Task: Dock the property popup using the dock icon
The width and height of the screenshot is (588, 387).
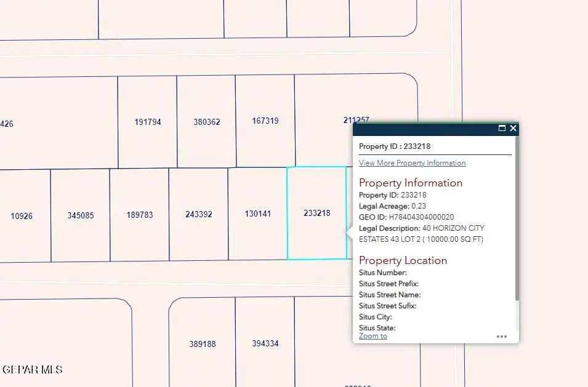Action: [x=502, y=128]
